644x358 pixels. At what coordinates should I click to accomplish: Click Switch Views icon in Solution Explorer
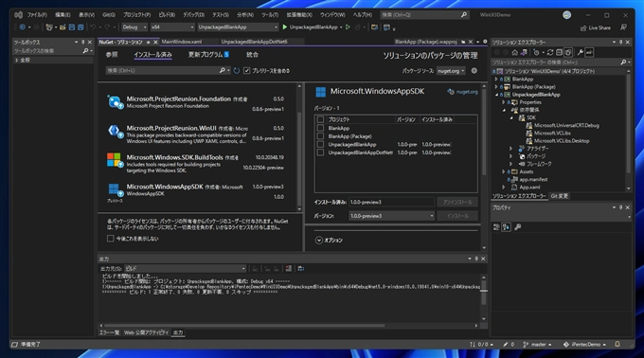524,52
